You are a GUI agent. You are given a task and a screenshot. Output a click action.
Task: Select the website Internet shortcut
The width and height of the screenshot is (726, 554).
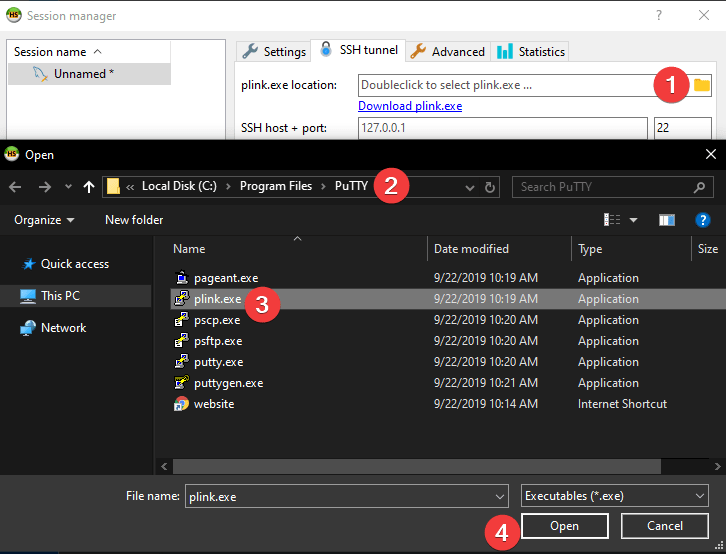coord(213,404)
